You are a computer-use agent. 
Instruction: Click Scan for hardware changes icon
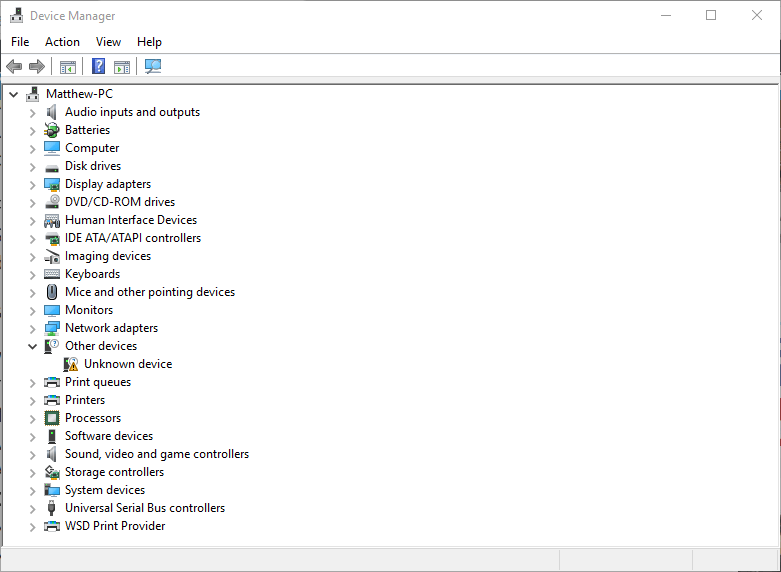[153, 66]
